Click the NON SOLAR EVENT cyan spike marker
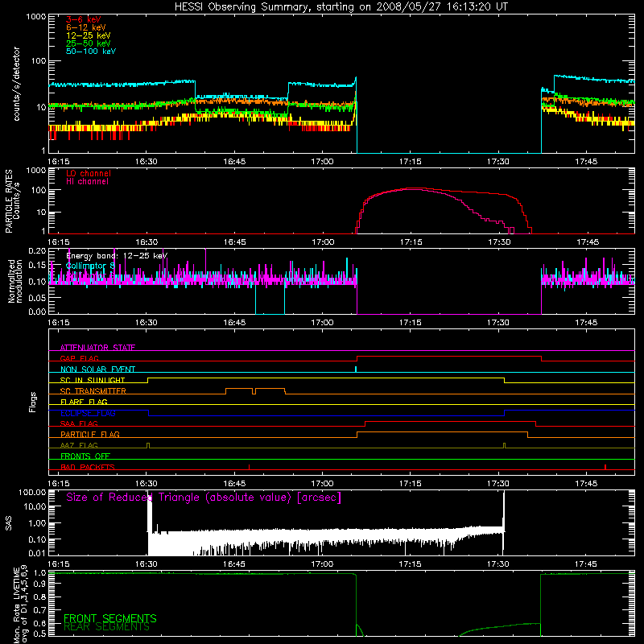The height and width of the screenshot is (644, 644). coord(356,369)
